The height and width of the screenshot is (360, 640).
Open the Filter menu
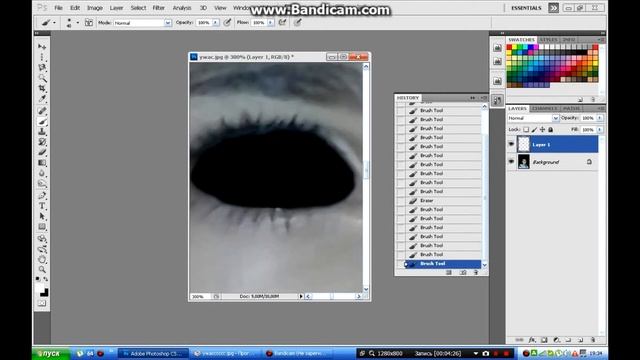pos(158,8)
